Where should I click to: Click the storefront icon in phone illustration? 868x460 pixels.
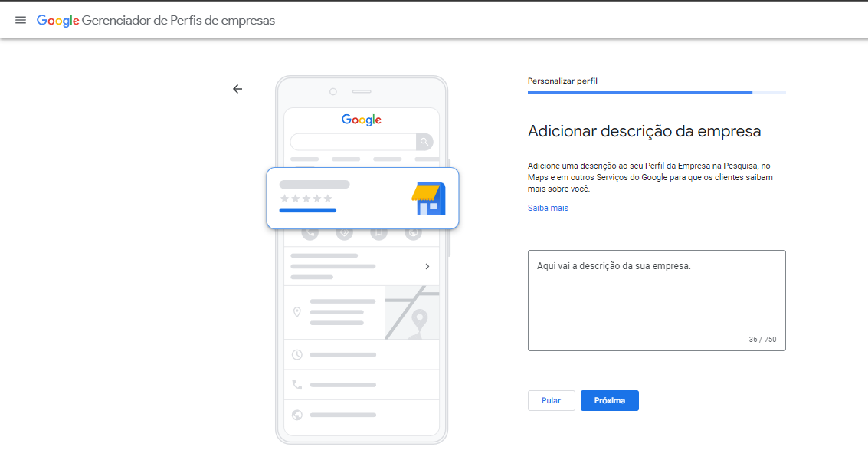click(x=428, y=199)
